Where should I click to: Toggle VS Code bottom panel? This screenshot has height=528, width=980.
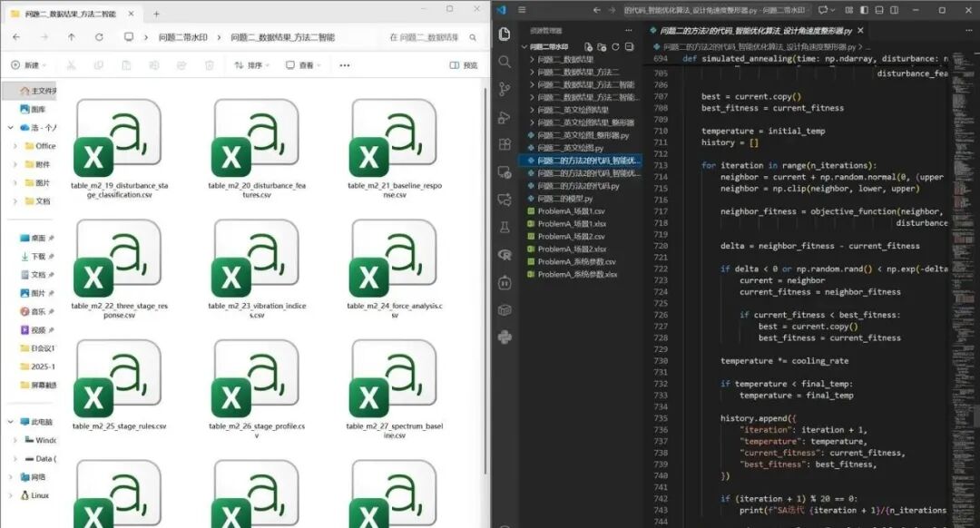pyautogui.click(x=879, y=10)
